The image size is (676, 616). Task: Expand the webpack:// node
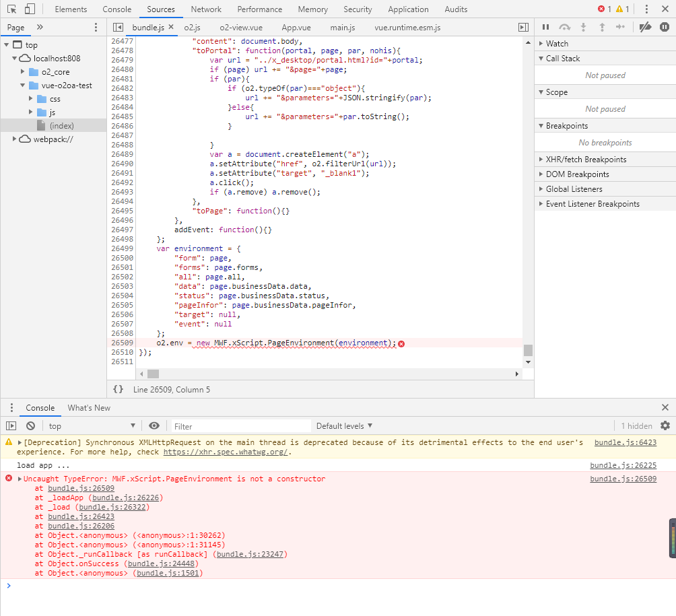[14, 139]
